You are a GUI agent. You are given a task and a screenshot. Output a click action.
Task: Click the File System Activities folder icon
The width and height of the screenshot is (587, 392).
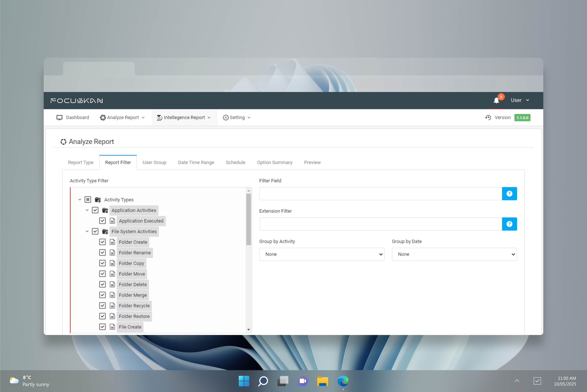point(105,232)
